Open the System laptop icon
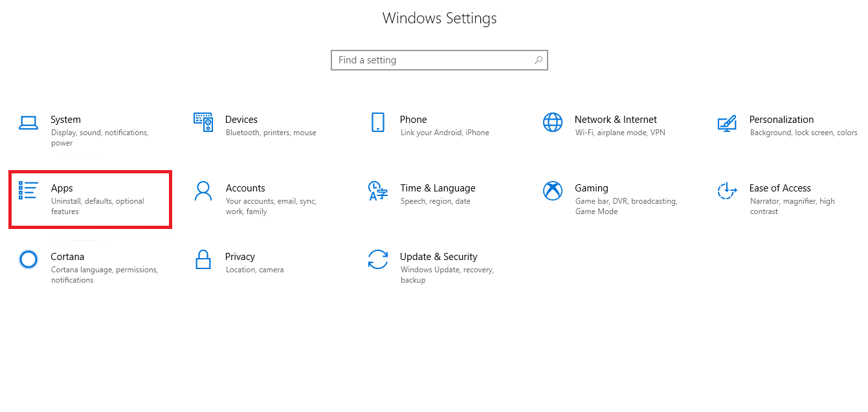This screenshot has width=868, height=412. [x=28, y=123]
